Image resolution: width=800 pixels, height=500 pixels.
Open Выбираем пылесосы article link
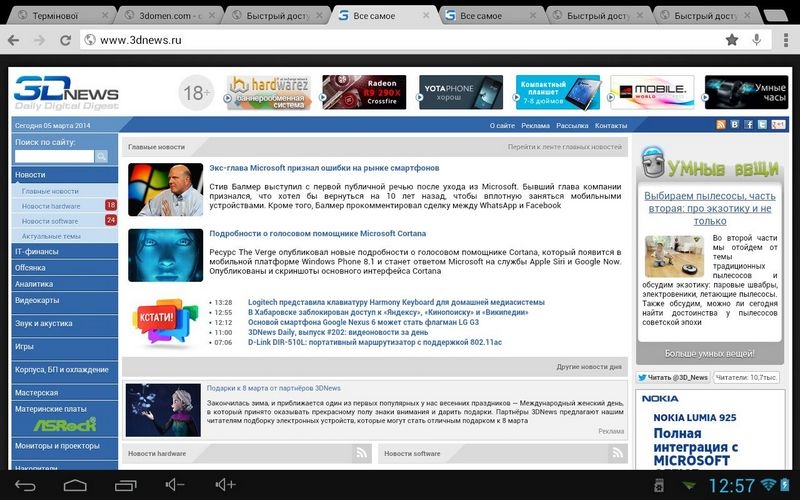click(710, 208)
